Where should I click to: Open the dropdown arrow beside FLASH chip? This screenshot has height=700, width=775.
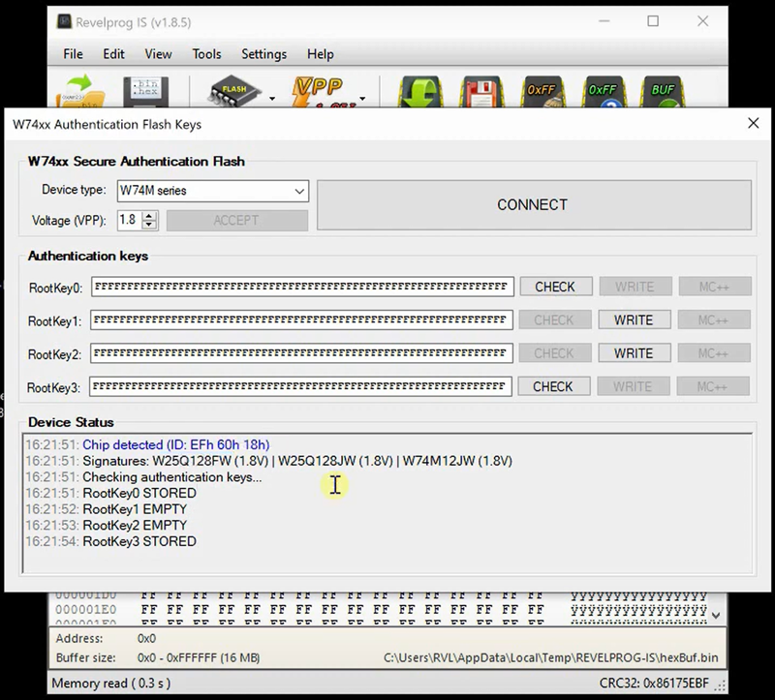(272, 99)
